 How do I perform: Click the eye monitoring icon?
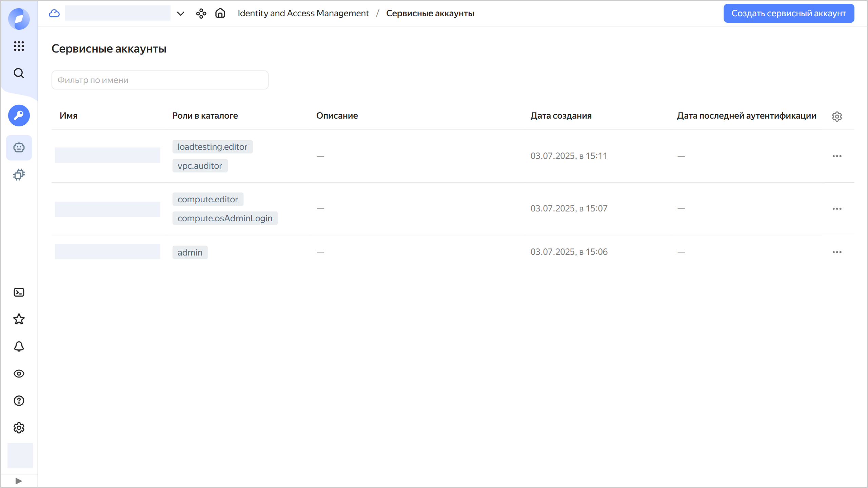[x=19, y=373]
